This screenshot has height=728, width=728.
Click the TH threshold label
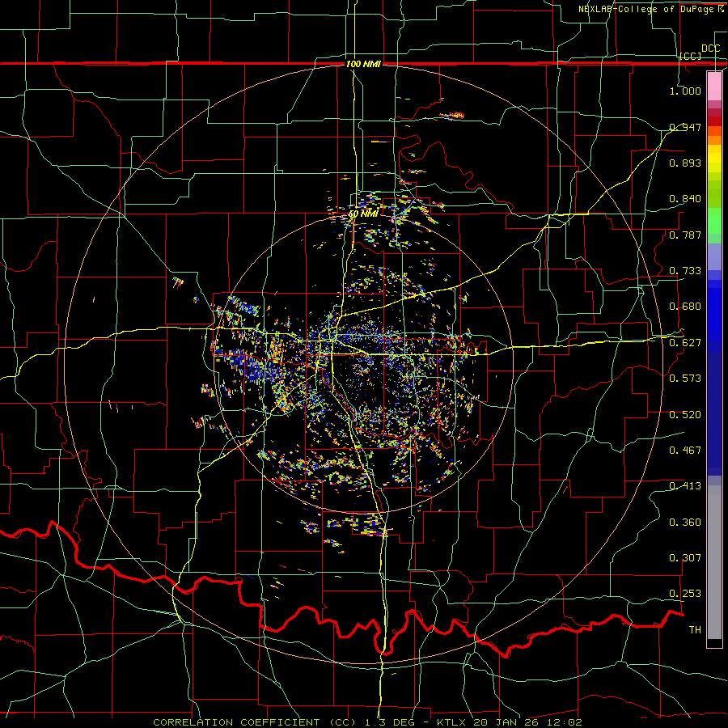click(x=695, y=630)
